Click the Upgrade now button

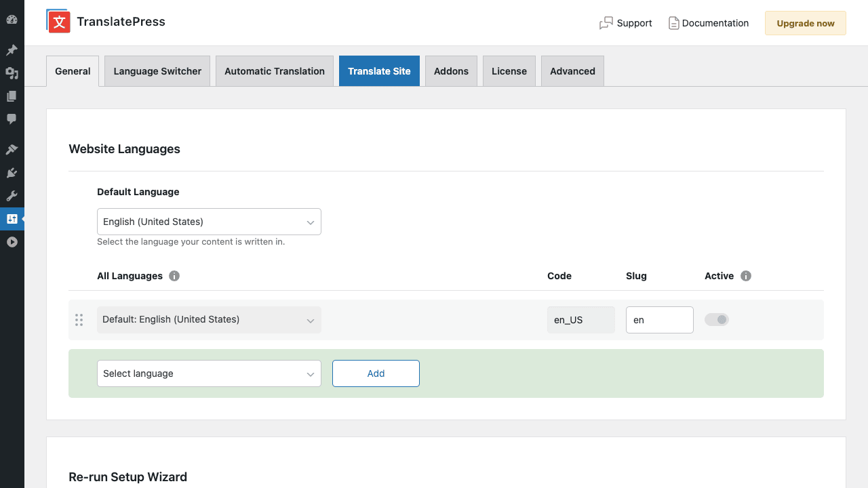click(x=806, y=23)
